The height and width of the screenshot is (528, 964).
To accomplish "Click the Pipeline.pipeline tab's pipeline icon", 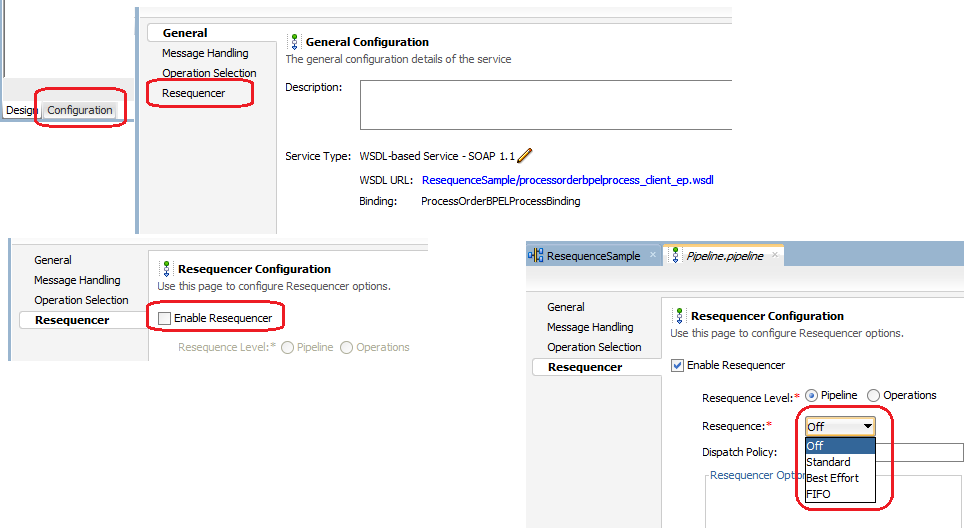I will (x=676, y=256).
